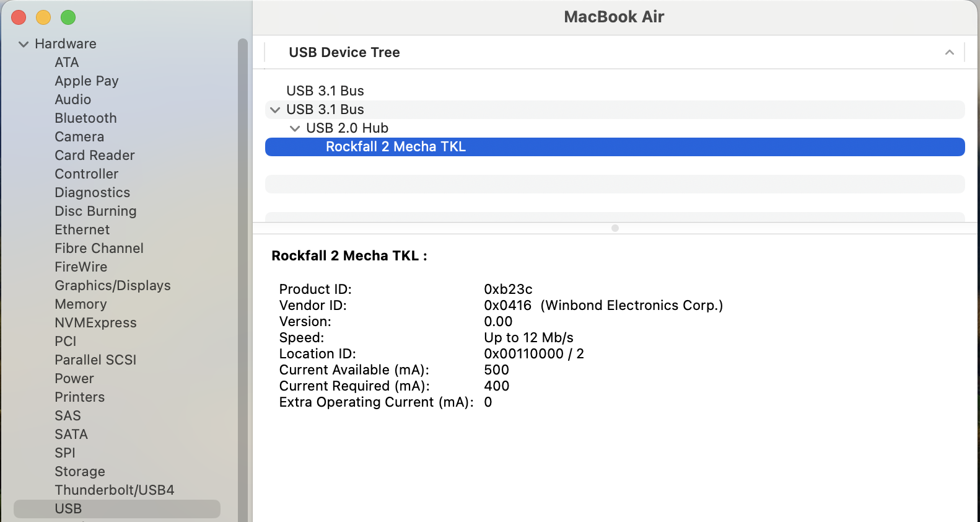Image resolution: width=980 pixels, height=522 pixels.
Task: Select USB in the sidebar
Action: pyautogui.click(x=117, y=509)
